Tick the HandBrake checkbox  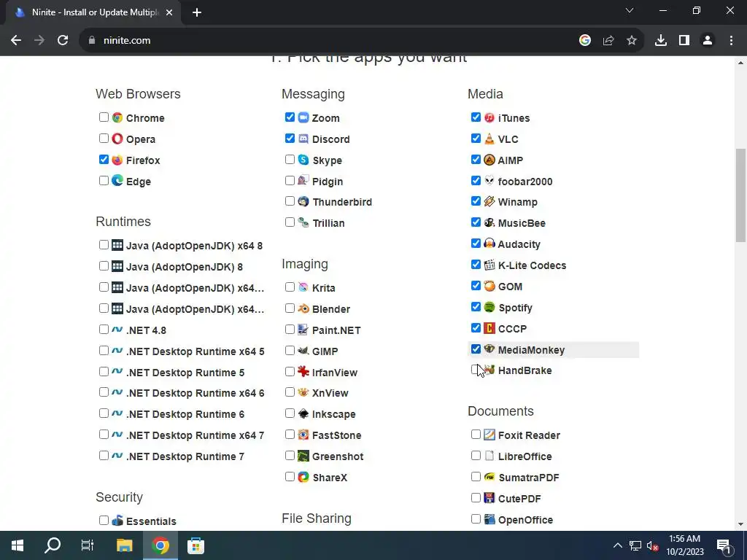click(x=476, y=370)
